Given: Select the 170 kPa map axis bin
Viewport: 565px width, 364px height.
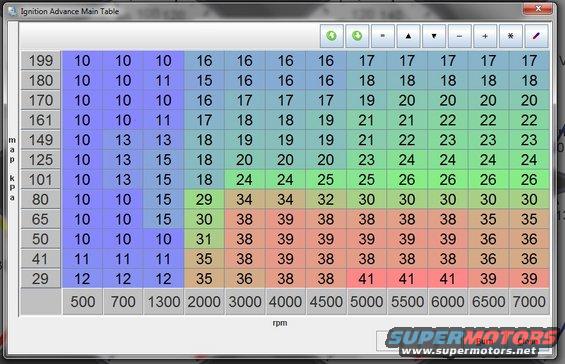Looking at the screenshot, I should coord(41,100).
